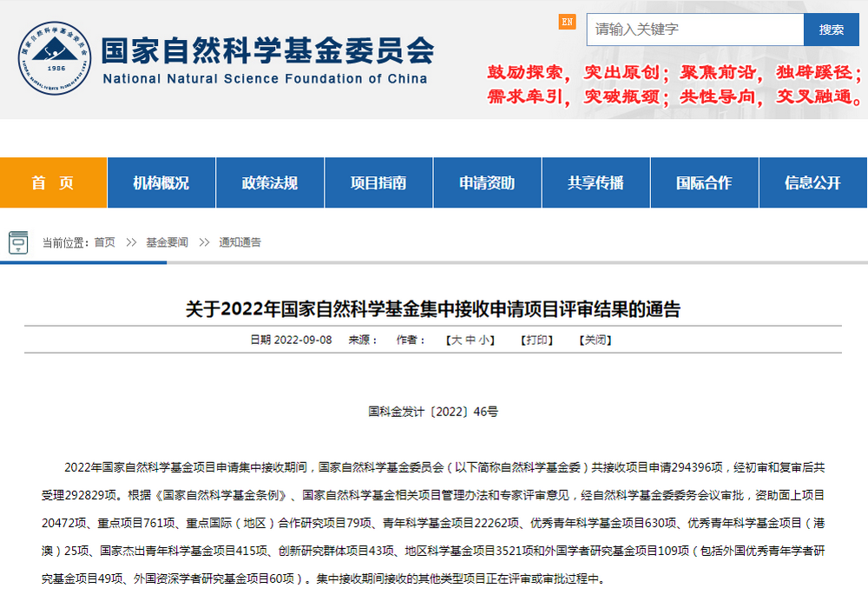The height and width of the screenshot is (595, 868).
Task: Go to 基金要闻 in breadcrumb
Action: click(x=168, y=242)
